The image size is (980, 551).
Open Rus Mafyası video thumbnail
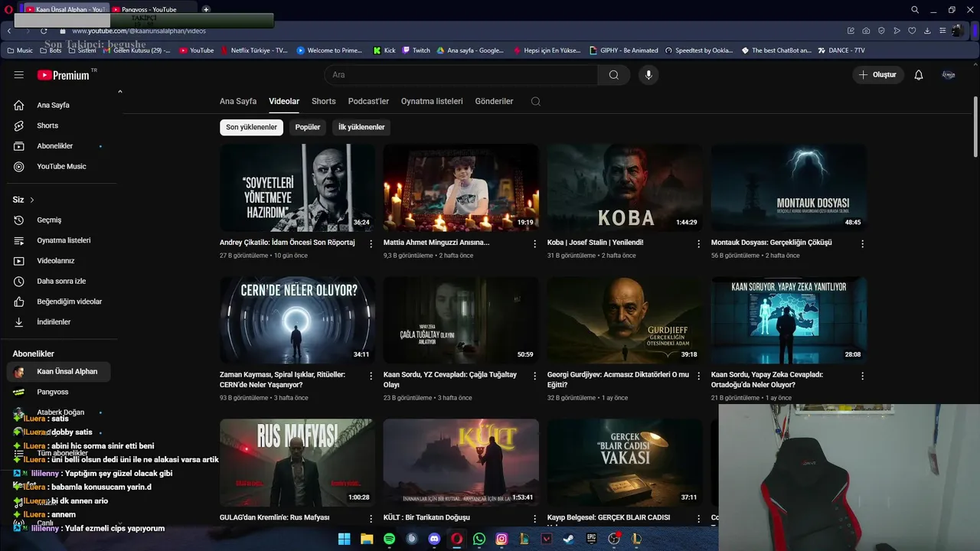[297, 462]
